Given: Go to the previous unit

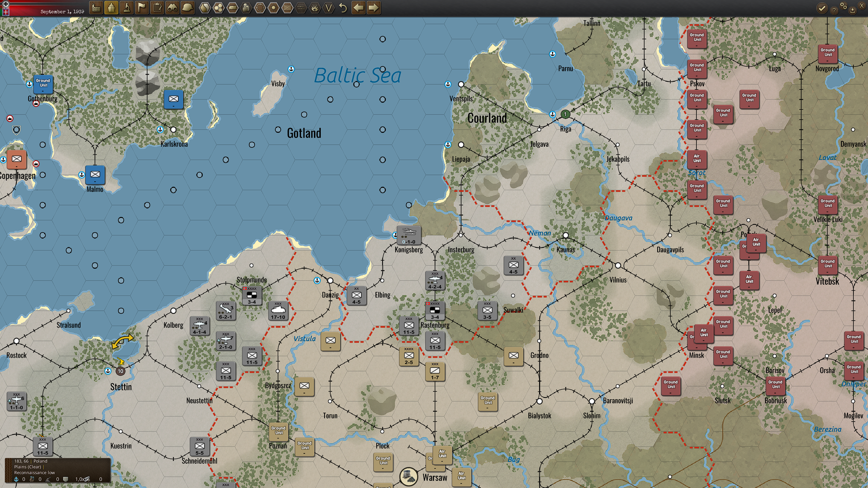Looking at the screenshot, I should pos(358,8).
